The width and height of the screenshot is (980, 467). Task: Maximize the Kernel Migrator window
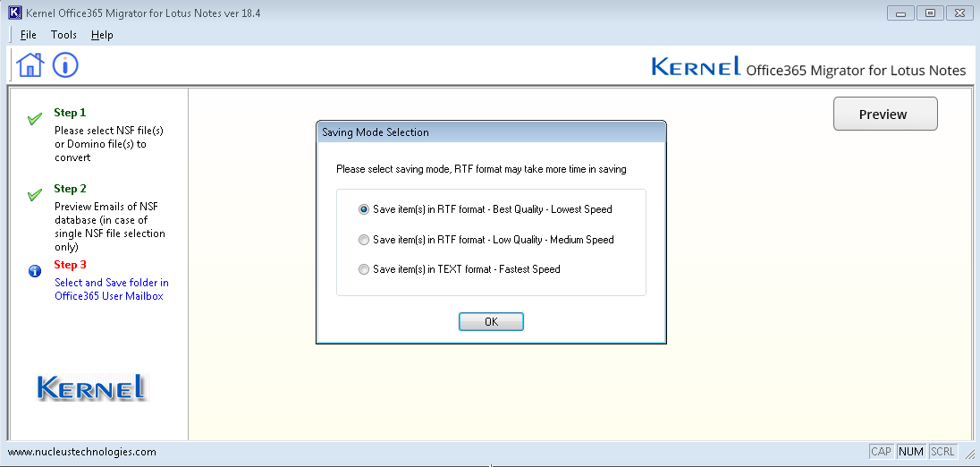click(930, 13)
